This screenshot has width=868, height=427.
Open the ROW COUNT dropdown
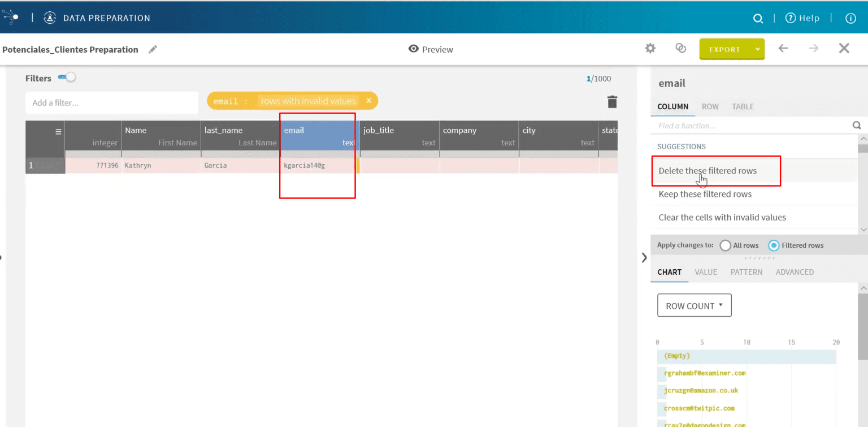(694, 305)
